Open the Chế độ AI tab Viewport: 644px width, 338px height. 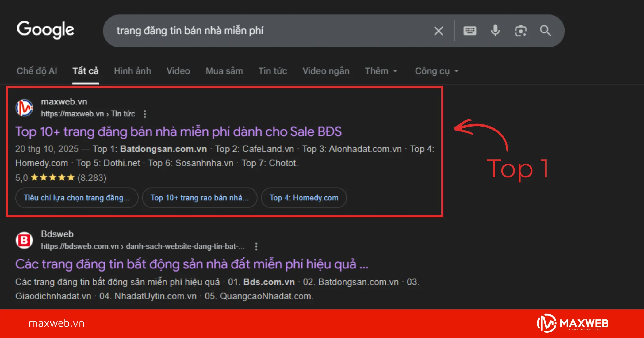click(37, 71)
